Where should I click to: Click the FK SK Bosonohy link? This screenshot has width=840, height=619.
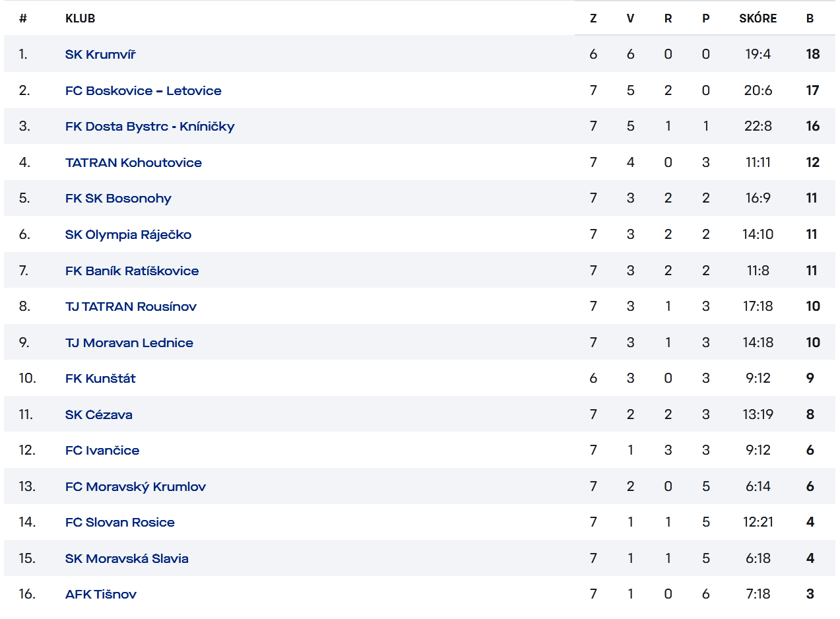118,198
